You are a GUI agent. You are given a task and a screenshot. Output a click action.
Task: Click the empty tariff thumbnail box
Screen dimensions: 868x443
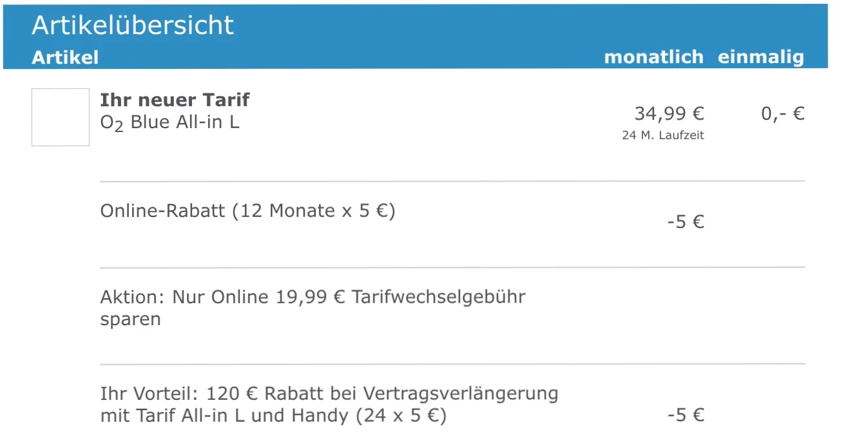click(61, 117)
